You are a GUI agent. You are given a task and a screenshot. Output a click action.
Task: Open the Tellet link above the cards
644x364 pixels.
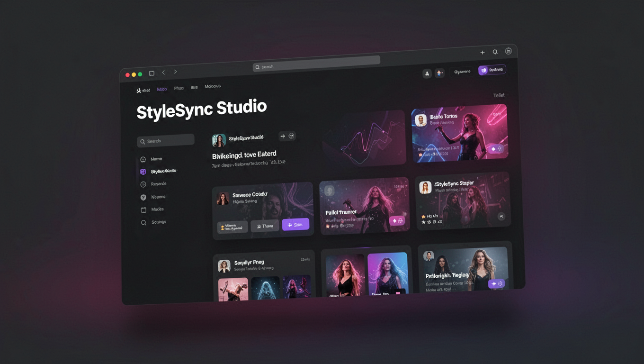499,95
